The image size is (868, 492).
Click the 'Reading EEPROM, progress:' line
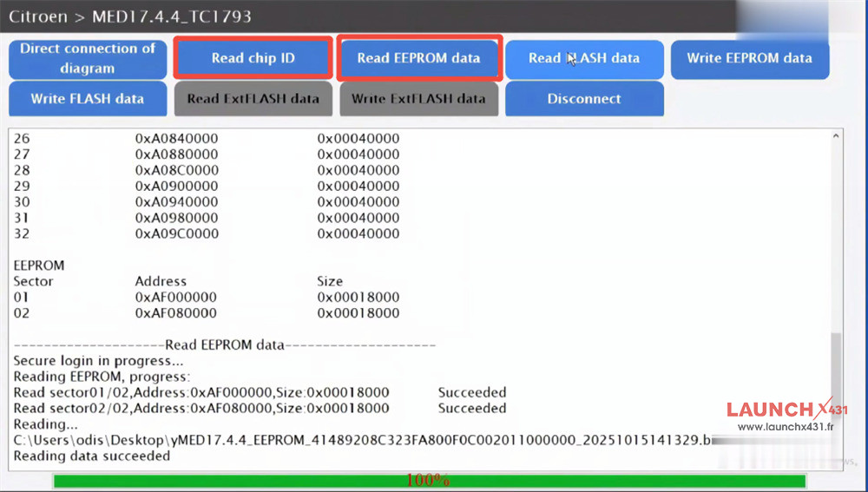102,377
